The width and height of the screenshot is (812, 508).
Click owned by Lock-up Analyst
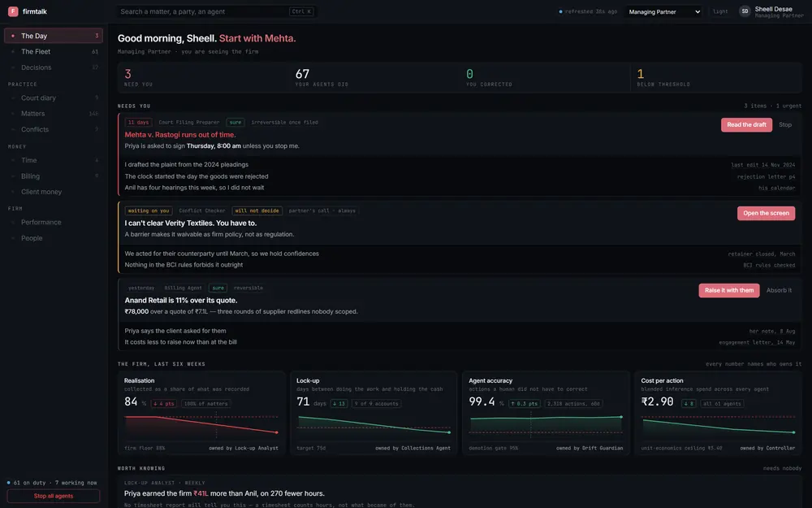click(x=244, y=449)
